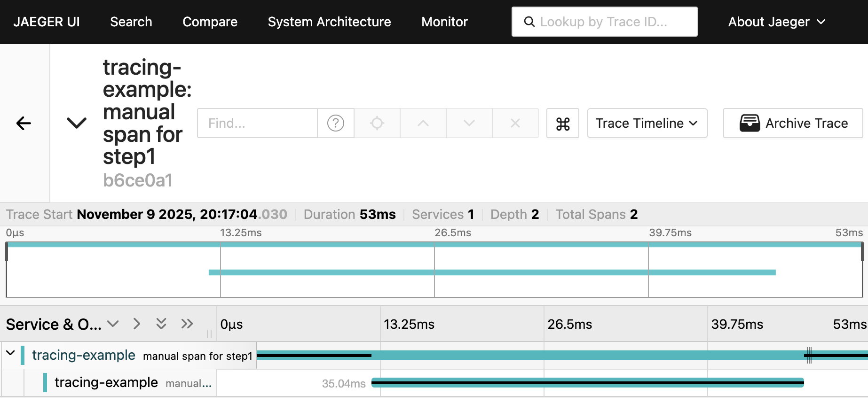Collapse the trace header details chevron
The width and height of the screenshot is (868, 403).
point(77,123)
